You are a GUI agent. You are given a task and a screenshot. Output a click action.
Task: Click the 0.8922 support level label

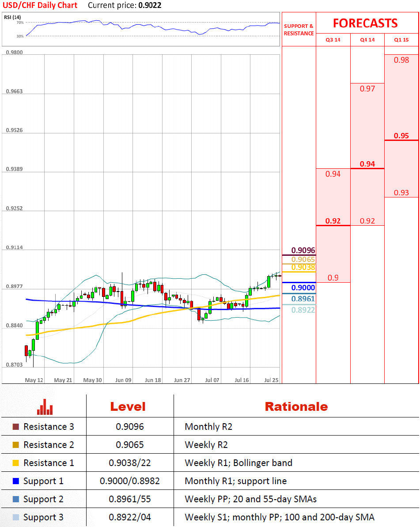click(303, 310)
